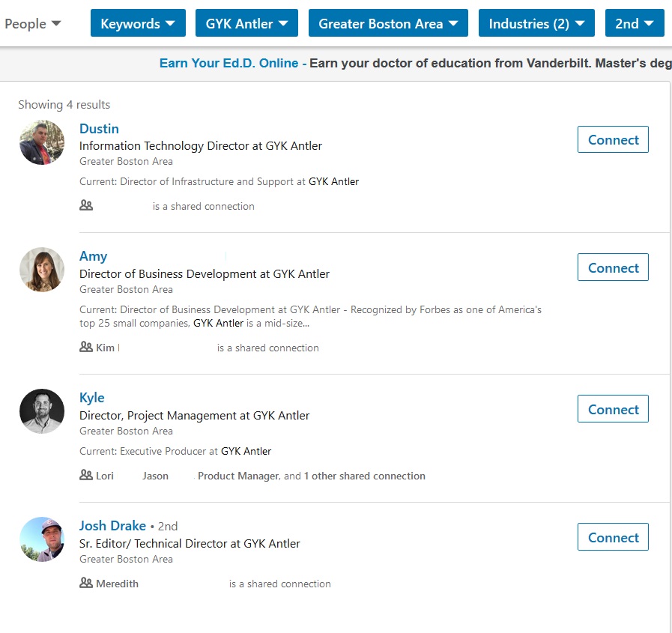Open Dustin's profile photo
This screenshot has height=633, width=672.
(x=42, y=142)
